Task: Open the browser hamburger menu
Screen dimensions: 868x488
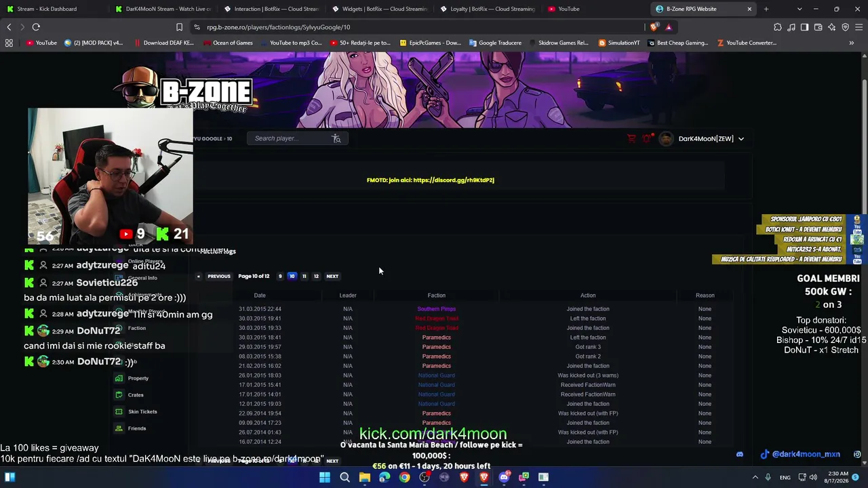Action: (x=859, y=27)
